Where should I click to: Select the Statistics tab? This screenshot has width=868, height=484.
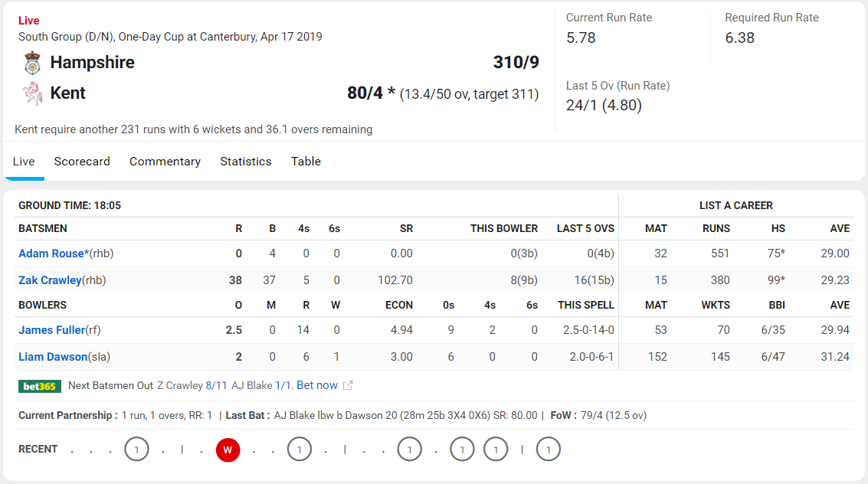tap(246, 162)
